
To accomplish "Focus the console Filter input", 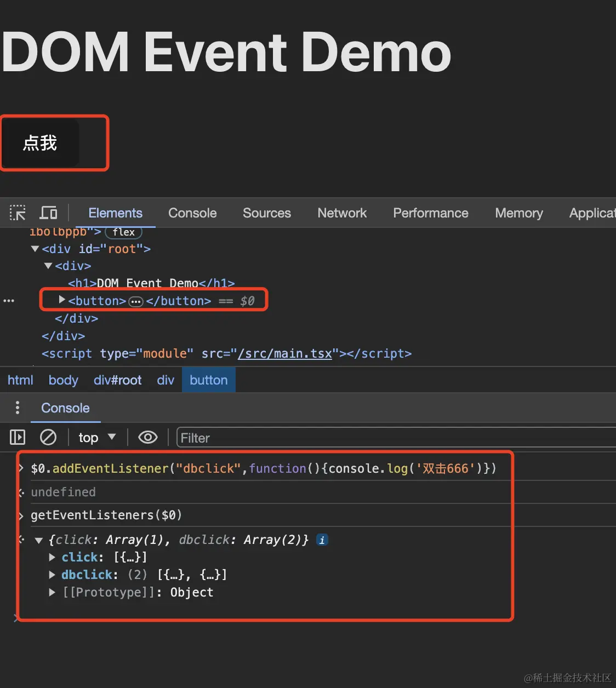I will [397, 438].
